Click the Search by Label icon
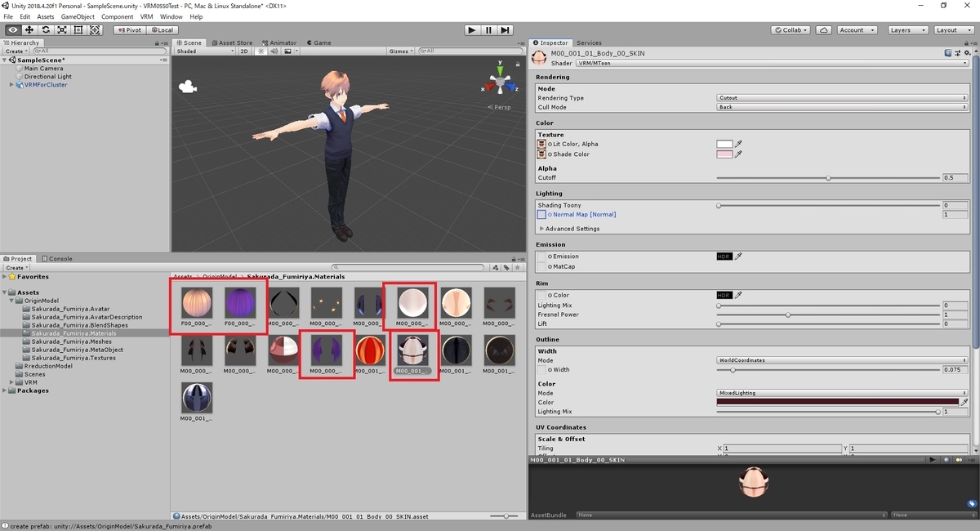The width and height of the screenshot is (980, 531). [x=506, y=267]
